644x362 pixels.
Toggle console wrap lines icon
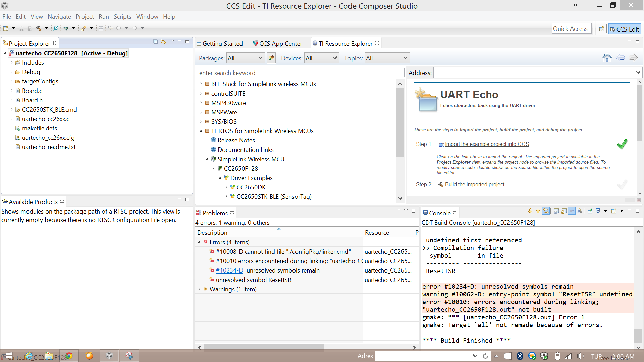pyautogui.click(x=572, y=211)
